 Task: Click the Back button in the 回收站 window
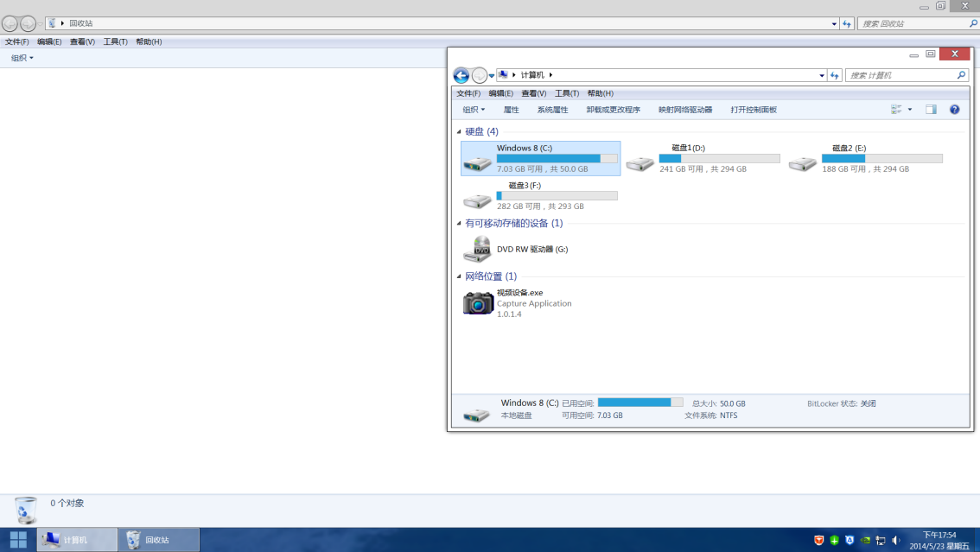[10, 23]
